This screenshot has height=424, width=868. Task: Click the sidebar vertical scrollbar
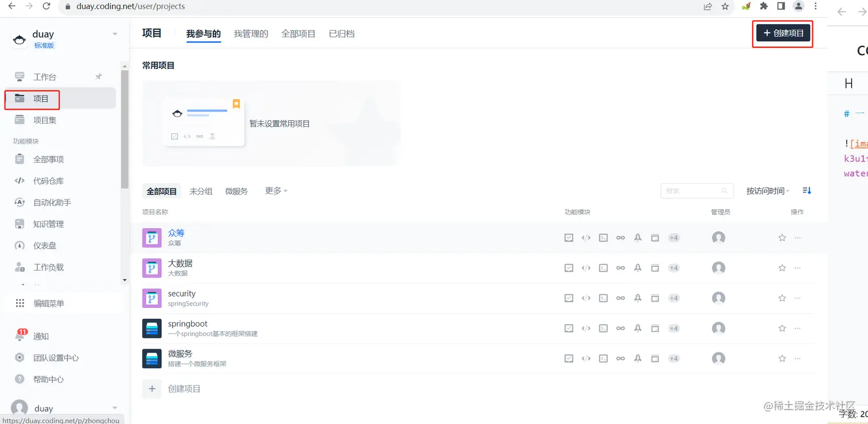click(125, 130)
